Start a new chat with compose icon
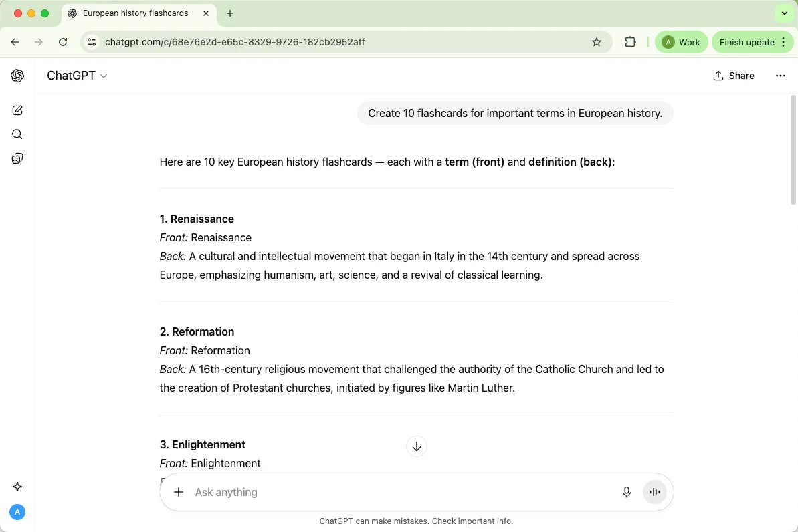The width and height of the screenshot is (798, 532). pos(17,110)
